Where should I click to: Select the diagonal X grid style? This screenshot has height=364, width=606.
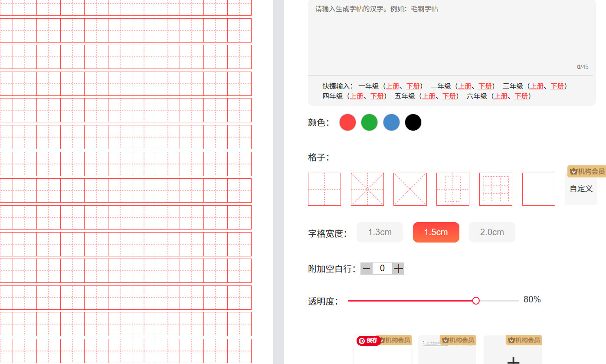(x=410, y=189)
